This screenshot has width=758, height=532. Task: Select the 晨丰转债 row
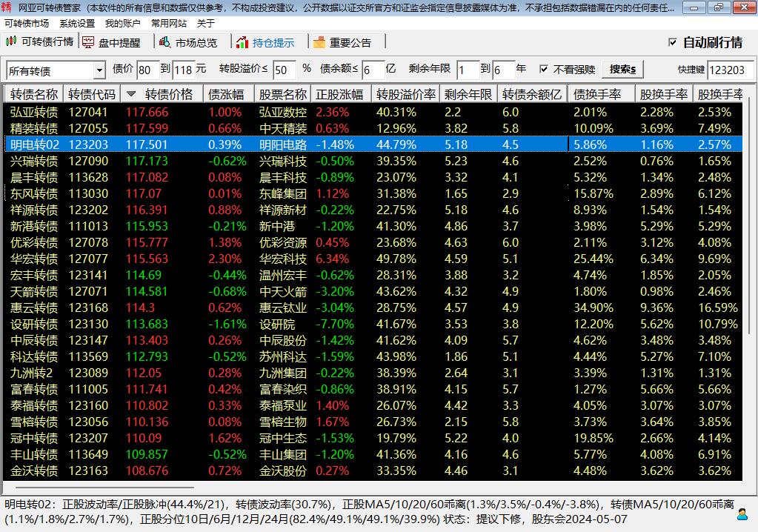[x=373, y=177]
